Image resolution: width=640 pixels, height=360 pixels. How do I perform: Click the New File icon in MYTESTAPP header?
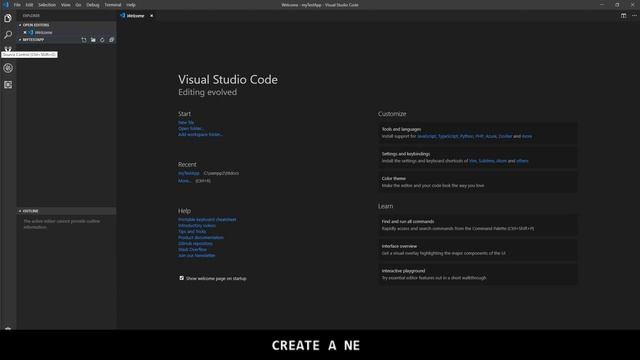click(84, 40)
